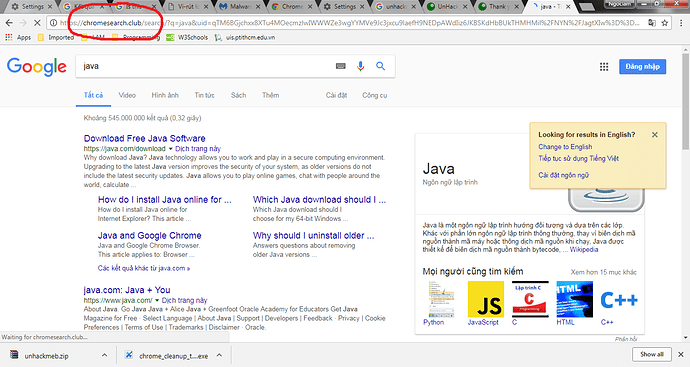Switch to the Hình ảnh search tab
The image size is (690, 367).
point(165,95)
